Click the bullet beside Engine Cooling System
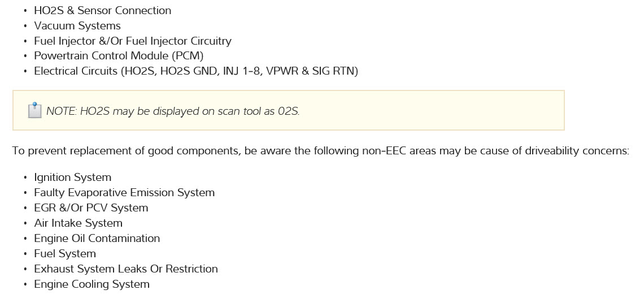Screen dimensions: 644x294 click(25, 285)
